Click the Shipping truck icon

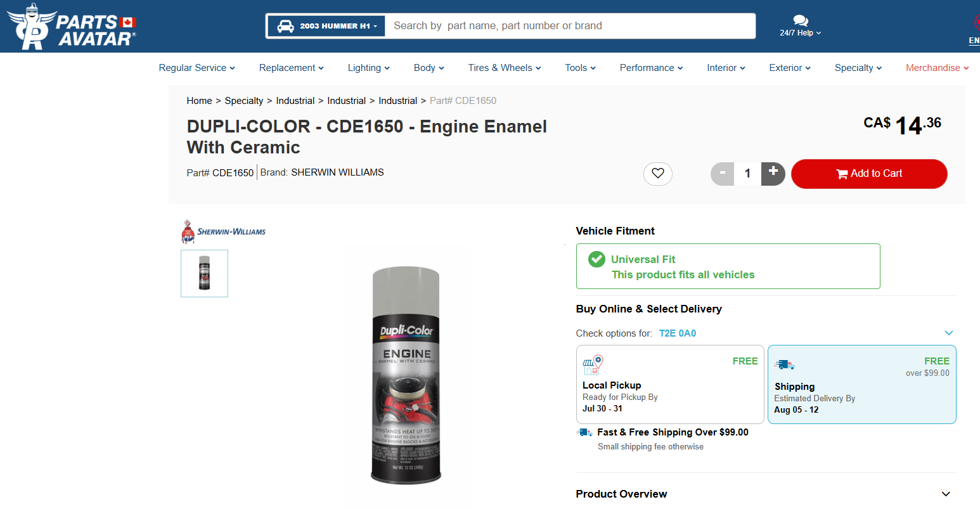pos(784,364)
